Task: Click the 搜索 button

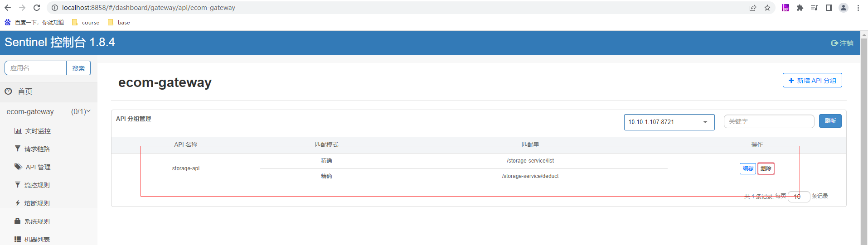Action: click(78, 68)
